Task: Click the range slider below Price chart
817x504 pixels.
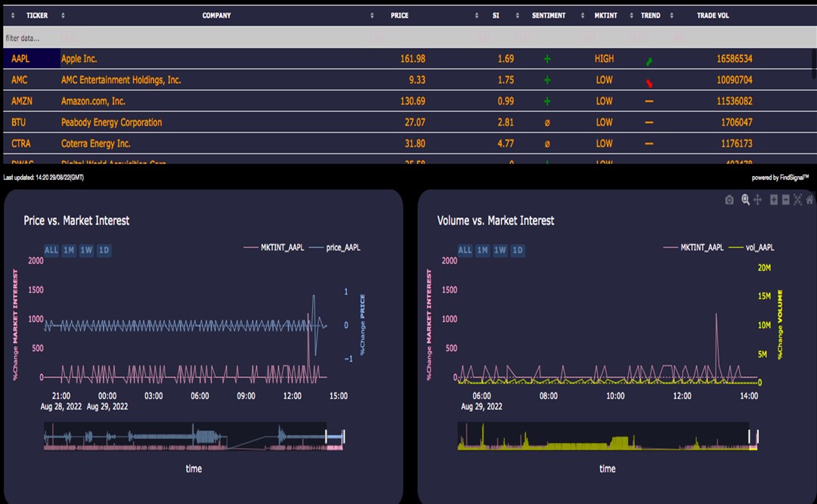Action: pyautogui.click(x=193, y=437)
